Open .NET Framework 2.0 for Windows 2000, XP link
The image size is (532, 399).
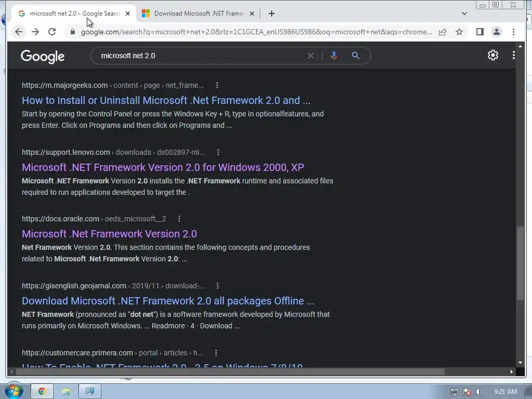[x=163, y=167]
